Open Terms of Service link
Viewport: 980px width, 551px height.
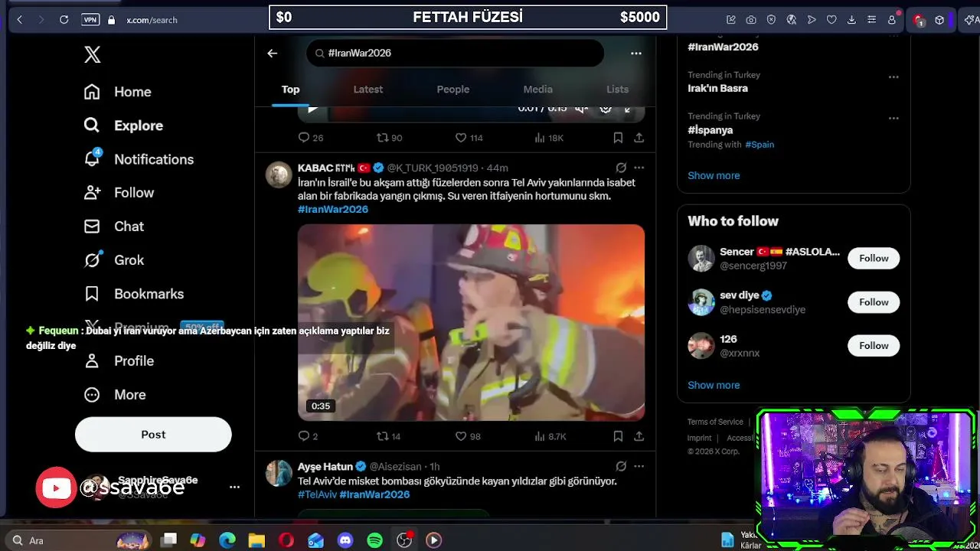[715, 422]
